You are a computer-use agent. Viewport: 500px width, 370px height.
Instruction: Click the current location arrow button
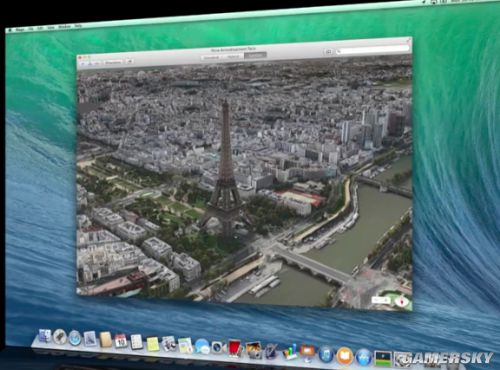coord(83,63)
